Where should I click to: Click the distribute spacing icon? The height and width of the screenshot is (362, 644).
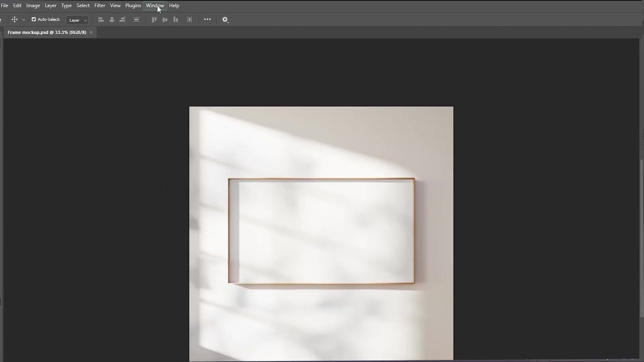[190, 19]
